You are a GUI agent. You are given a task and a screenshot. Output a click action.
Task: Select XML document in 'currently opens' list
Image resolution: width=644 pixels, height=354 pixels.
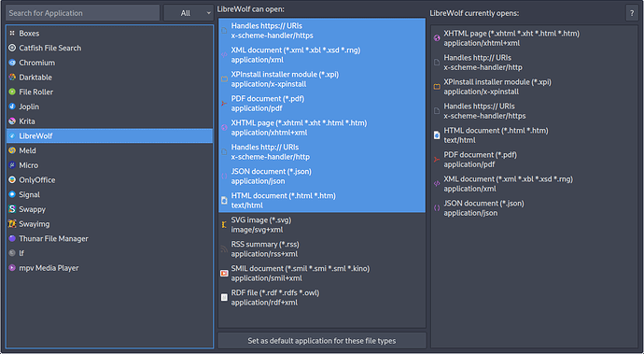[x=535, y=184]
